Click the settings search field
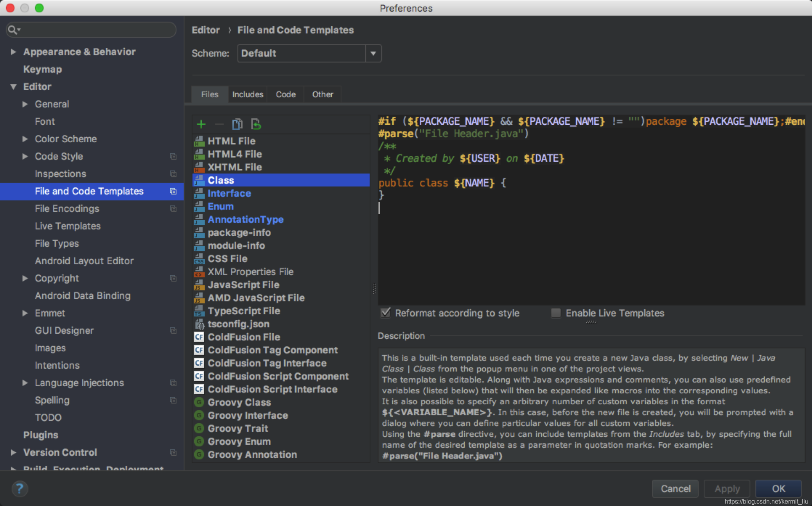Viewport: 812px width, 509px height. 94,30
